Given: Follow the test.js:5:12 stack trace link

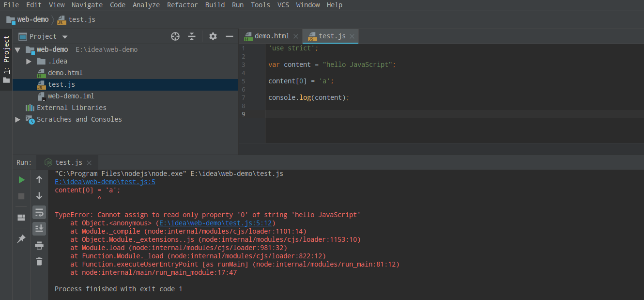Looking at the screenshot, I should click(215, 223).
